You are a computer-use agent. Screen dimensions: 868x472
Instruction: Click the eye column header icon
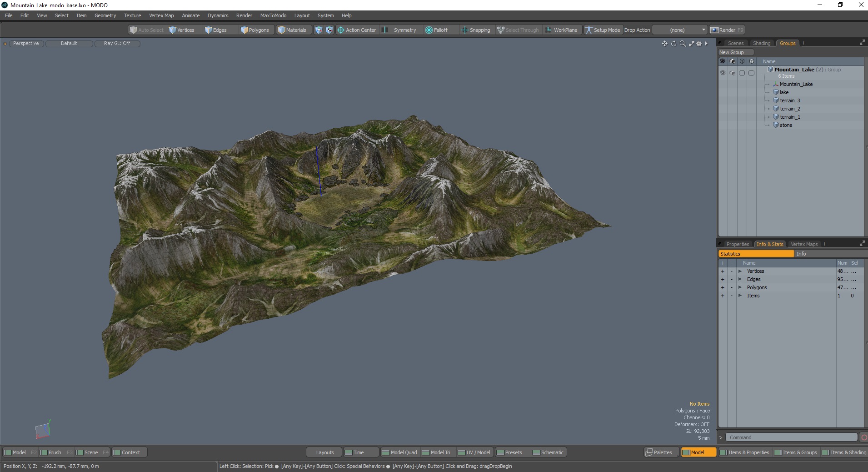point(723,61)
